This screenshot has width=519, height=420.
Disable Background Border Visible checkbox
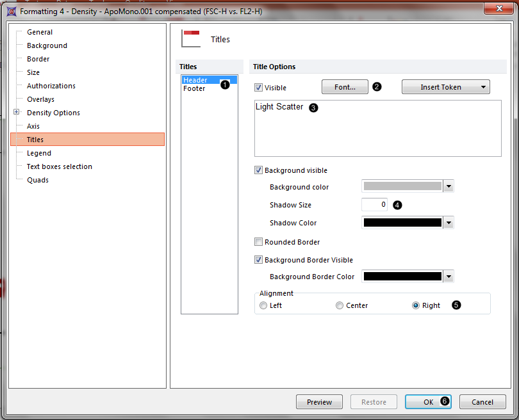[259, 261]
